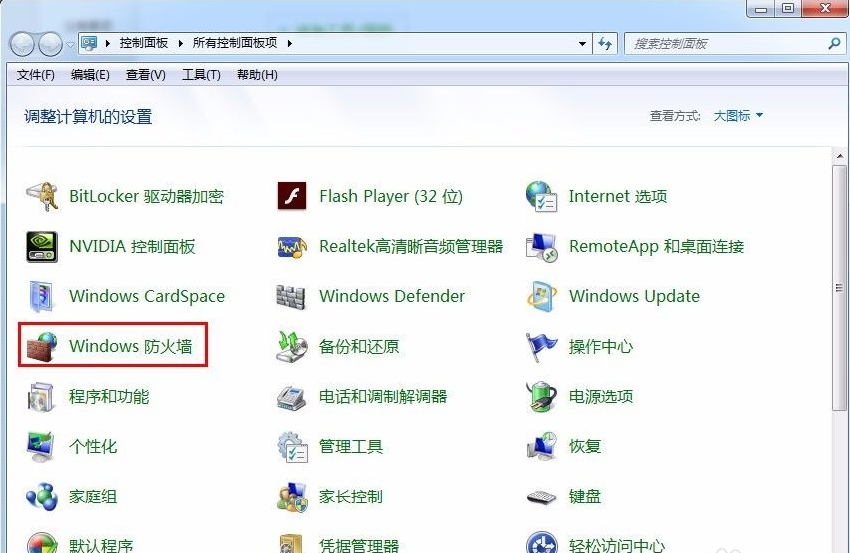Click the vertical scrollbar thumb
Viewport: 850px width, 553px height.
[840, 288]
